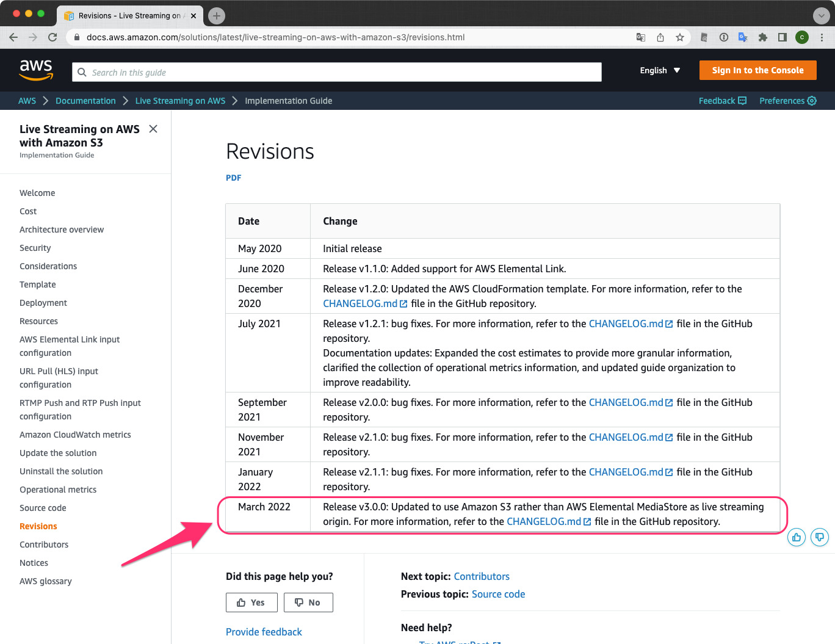Image resolution: width=835 pixels, height=644 pixels.
Task: Open CHANGELOG.md link in December 2020 row
Action: coord(365,303)
